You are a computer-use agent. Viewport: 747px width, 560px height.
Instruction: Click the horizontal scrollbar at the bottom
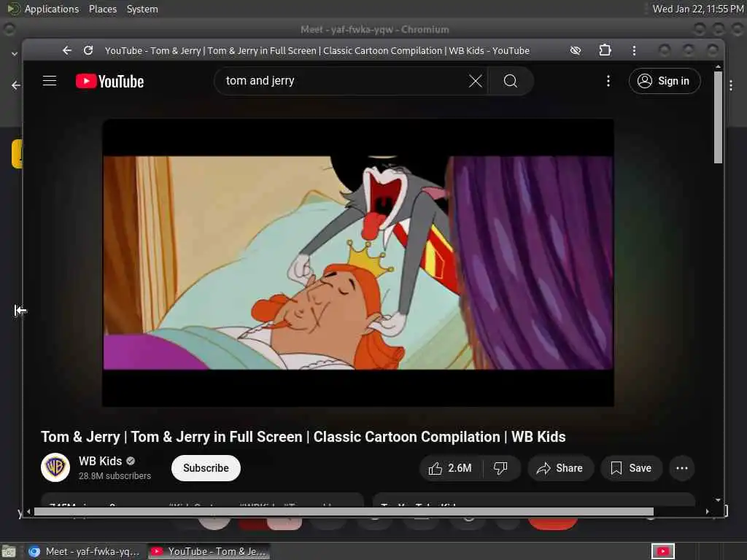[344, 511]
